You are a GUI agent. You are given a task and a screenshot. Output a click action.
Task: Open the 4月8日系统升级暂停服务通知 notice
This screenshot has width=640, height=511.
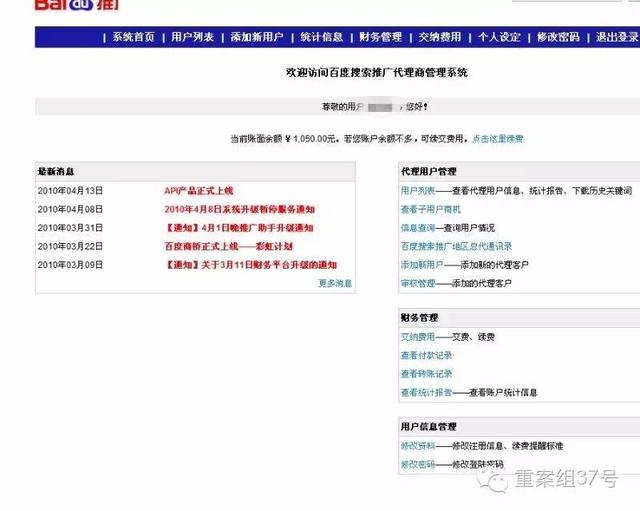(238, 209)
